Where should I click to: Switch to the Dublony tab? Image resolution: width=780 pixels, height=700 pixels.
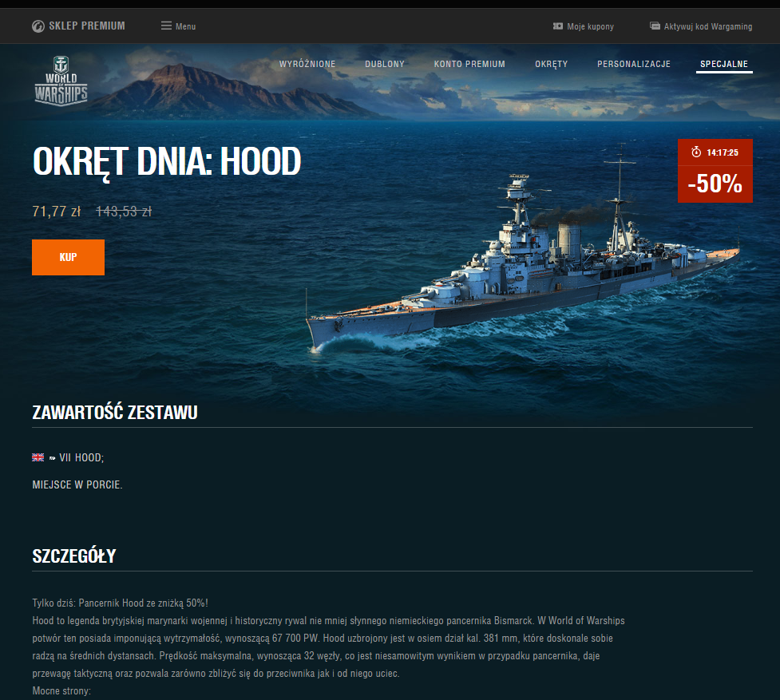[385, 64]
